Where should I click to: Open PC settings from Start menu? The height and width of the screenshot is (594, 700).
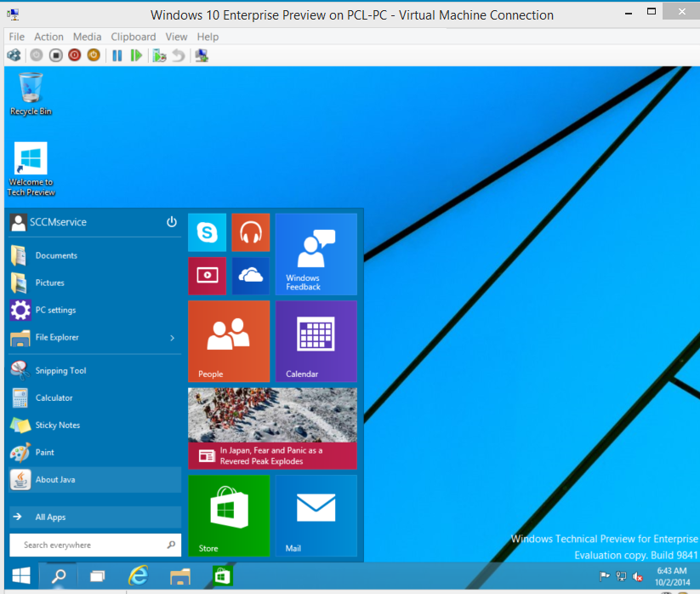pos(55,311)
